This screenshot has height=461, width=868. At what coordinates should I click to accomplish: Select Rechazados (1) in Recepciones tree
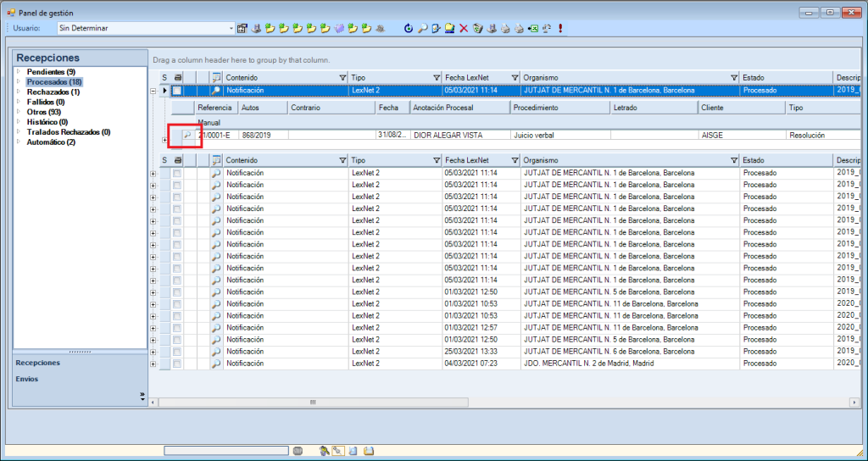53,92
